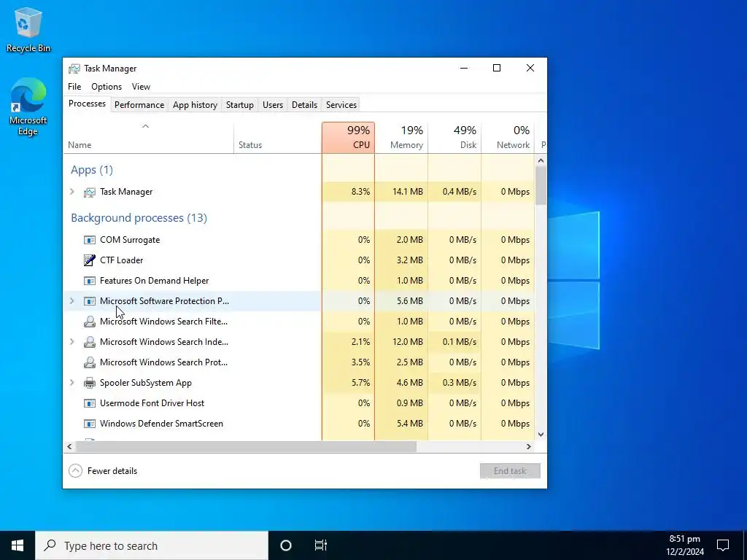This screenshot has height=560, width=747.
Task: Click the vertical scrollbar down arrow
Action: point(541,435)
